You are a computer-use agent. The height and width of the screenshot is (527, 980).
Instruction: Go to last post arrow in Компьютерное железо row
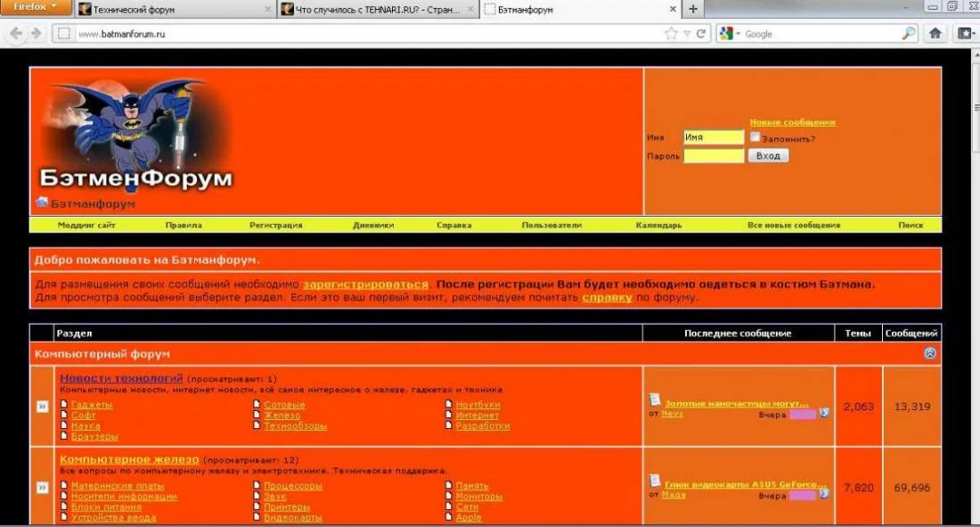pyautogui.click(x=824, y=494)
